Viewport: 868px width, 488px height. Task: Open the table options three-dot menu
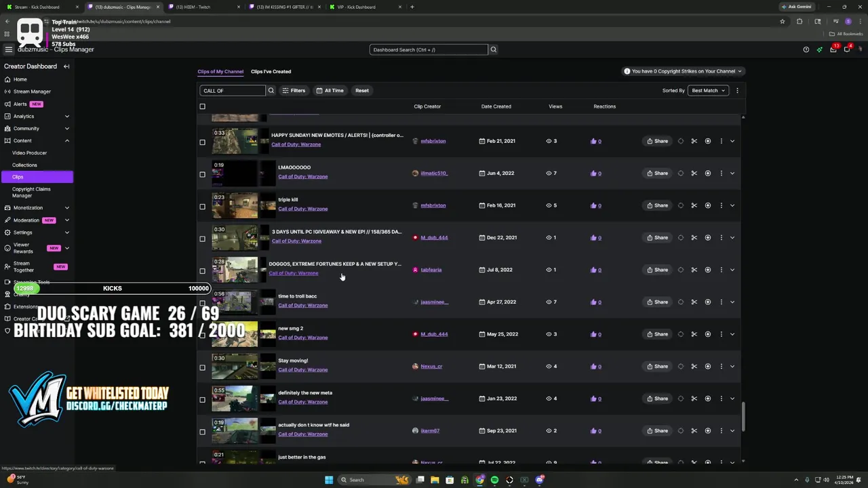737,90
